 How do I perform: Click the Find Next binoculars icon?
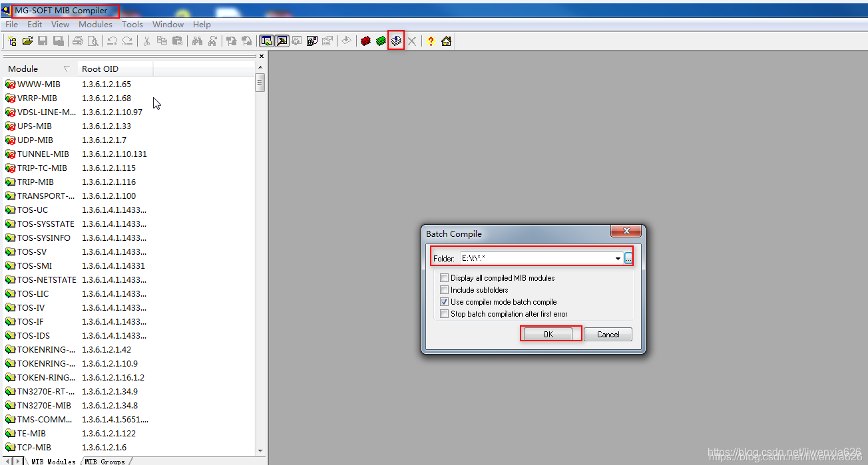tap(212, 41)
